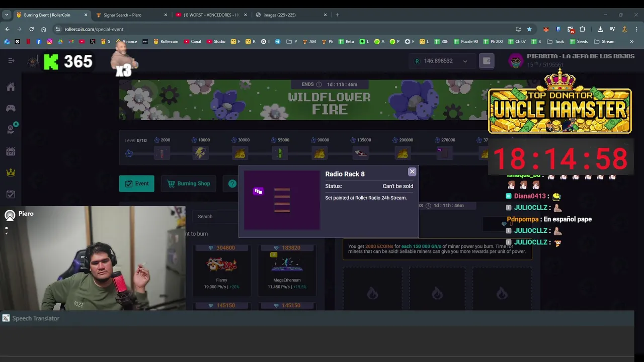Image resolution: width=644 pixels, height=362 pixels.
Task: Click the 'Can't be sold' status text
Action: click(397, 186)
